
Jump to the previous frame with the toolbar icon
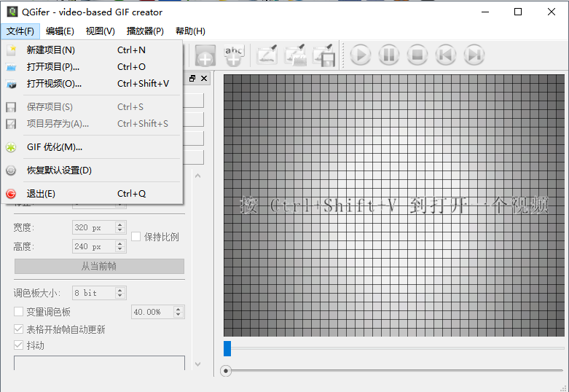(x=446, y=55)
